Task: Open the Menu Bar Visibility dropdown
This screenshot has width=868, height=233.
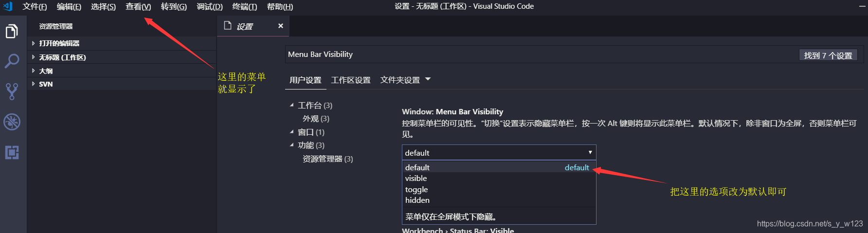Action: click(x=499, y=153)
